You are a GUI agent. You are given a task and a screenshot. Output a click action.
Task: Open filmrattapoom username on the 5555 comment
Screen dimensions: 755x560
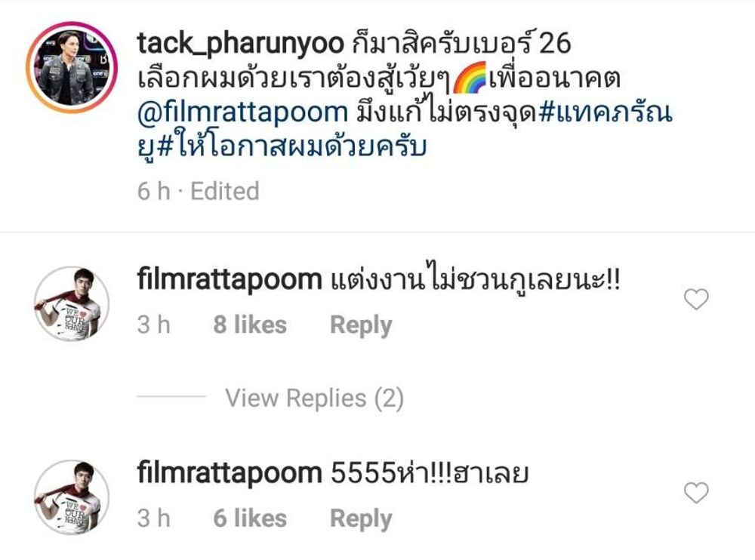(x=230, y=473)
